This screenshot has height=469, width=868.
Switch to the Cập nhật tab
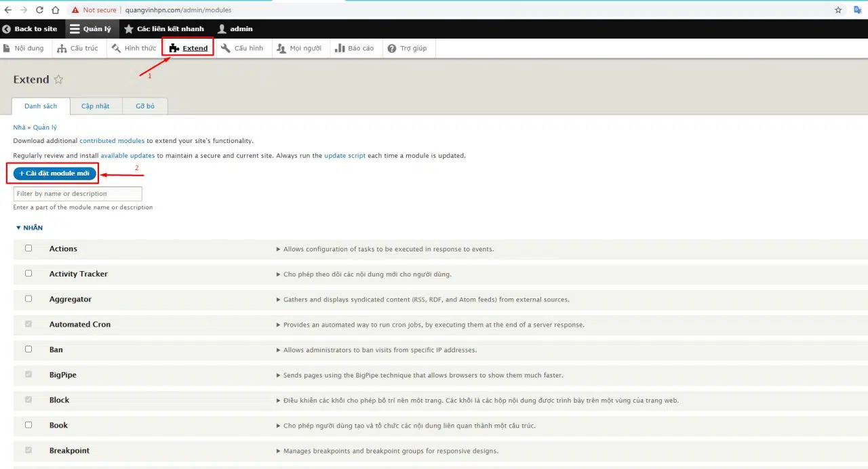[x=96, y=106]
